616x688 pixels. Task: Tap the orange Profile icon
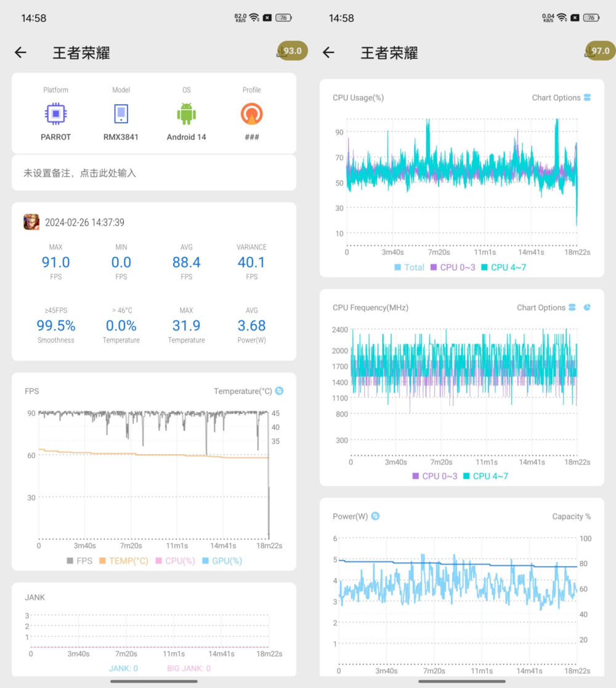tap(252, 114)
